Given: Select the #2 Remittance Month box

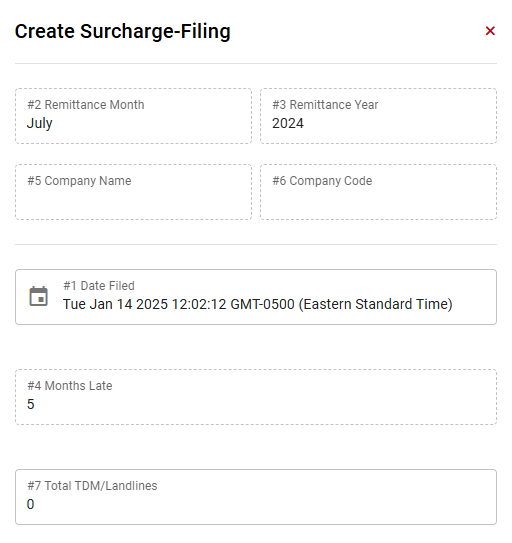Looking at the screenshot, I should pos(133,116).
